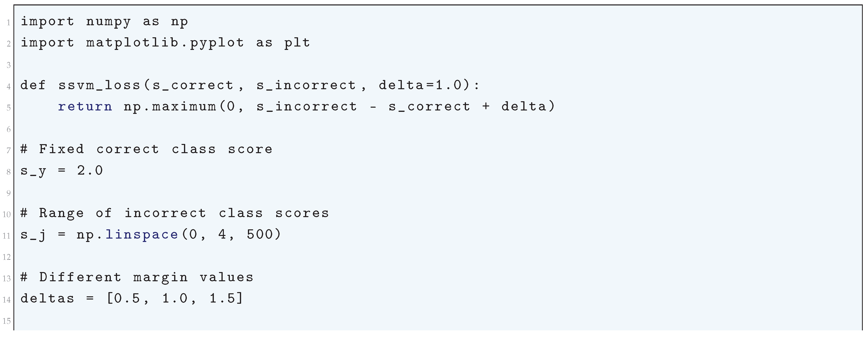The image size is (868, 338).
Task: Click the deltas list '[0.5, 1.0, 1.5]'
Action: [x=175, y=298]
